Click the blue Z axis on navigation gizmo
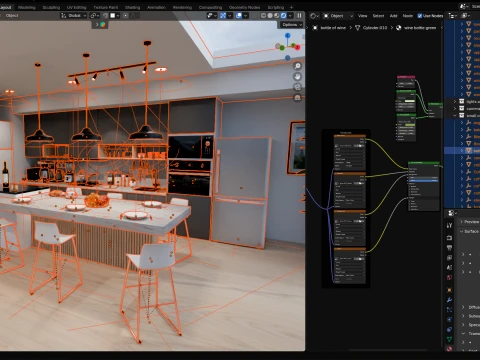This screenshot has height=360, width=480. [x=288, y=35]
